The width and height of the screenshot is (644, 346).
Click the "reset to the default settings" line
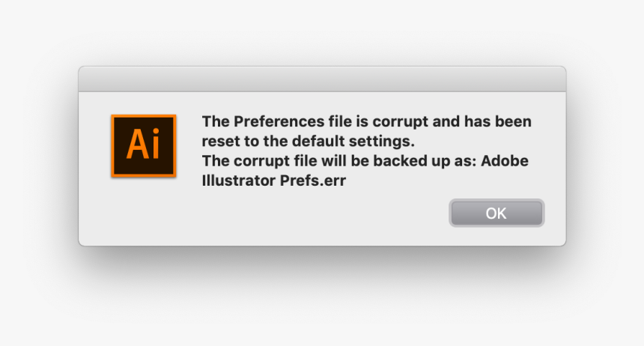tap(307, 141)
